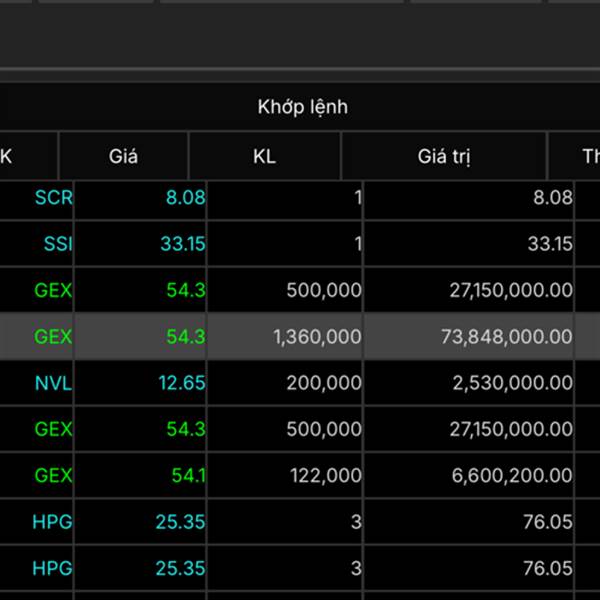Click GEX ticker in the 54.1 price row
The width and height of the screenshot is (600, 600).
pyautogui.click(x=53, y=475)
